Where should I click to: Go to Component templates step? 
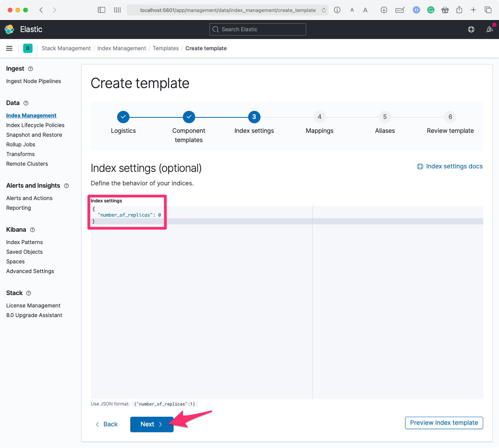(189, 117)
